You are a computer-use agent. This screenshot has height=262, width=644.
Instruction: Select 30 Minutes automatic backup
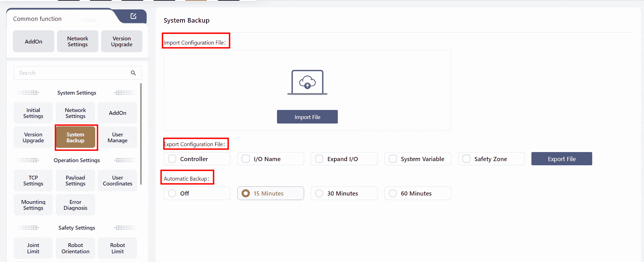click(x=319, y=193)
